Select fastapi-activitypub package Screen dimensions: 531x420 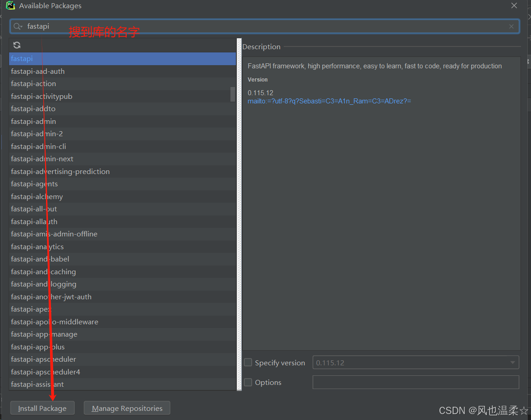click(123, 96)
